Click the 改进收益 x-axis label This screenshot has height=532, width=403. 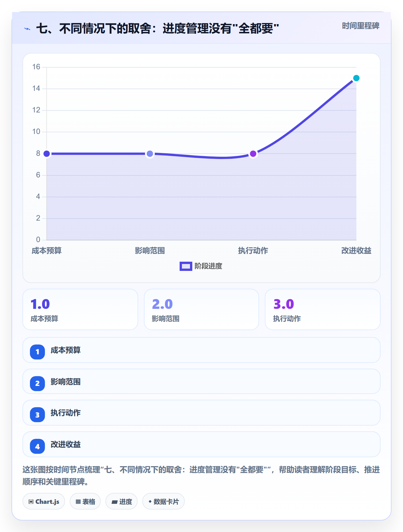[356, 251]
